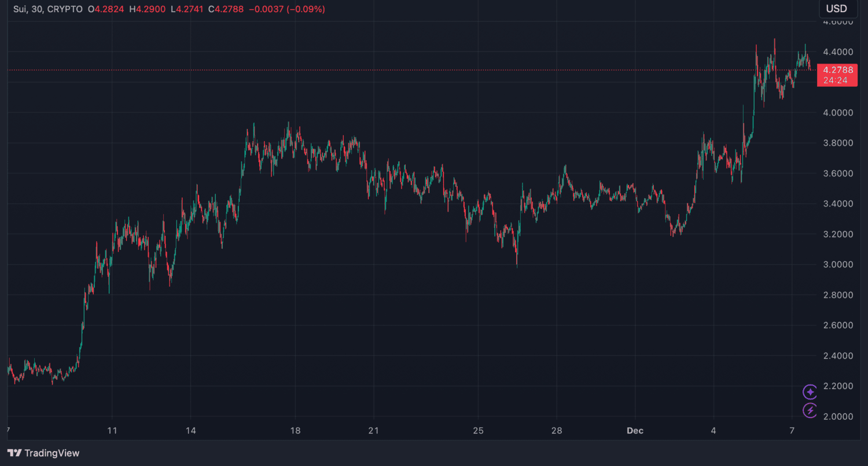This screenshot has height=466, width=868.
Task: Click the 28 date on time axis
Action: [556, 431]
